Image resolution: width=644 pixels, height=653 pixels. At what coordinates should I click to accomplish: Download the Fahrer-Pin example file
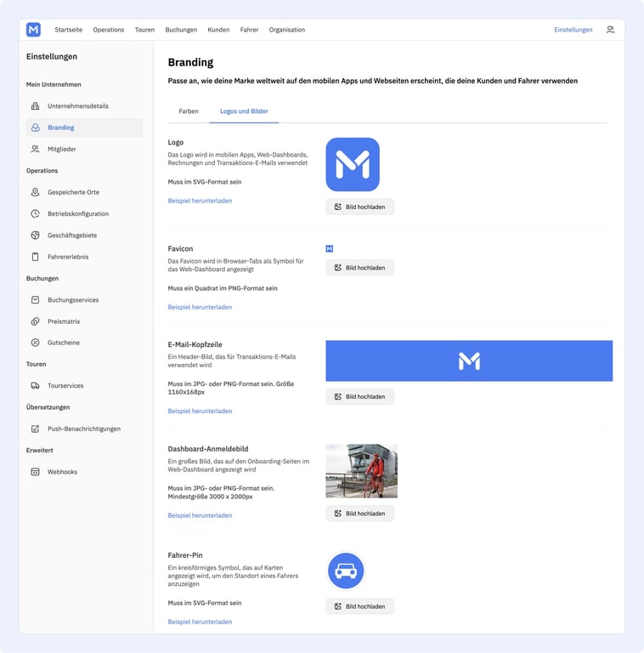coord(200,622)
